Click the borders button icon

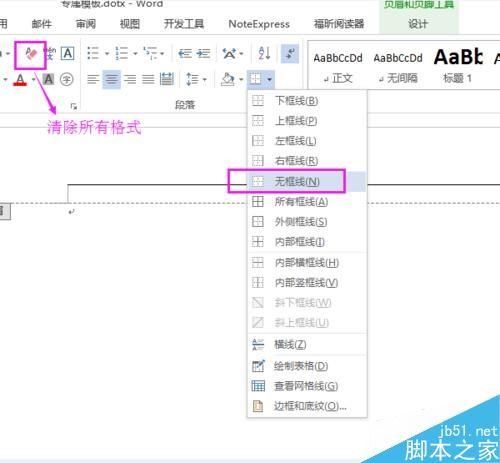tap(256, 79)
